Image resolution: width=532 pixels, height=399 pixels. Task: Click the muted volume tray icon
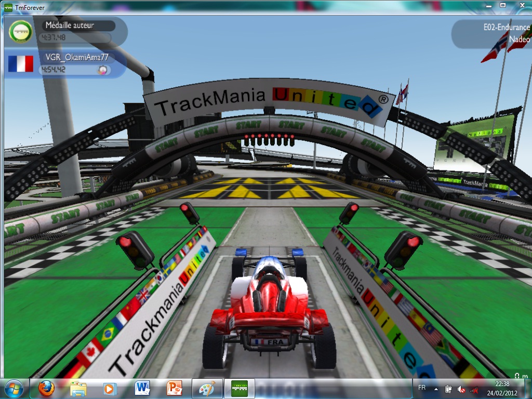(x=461, y=389)
